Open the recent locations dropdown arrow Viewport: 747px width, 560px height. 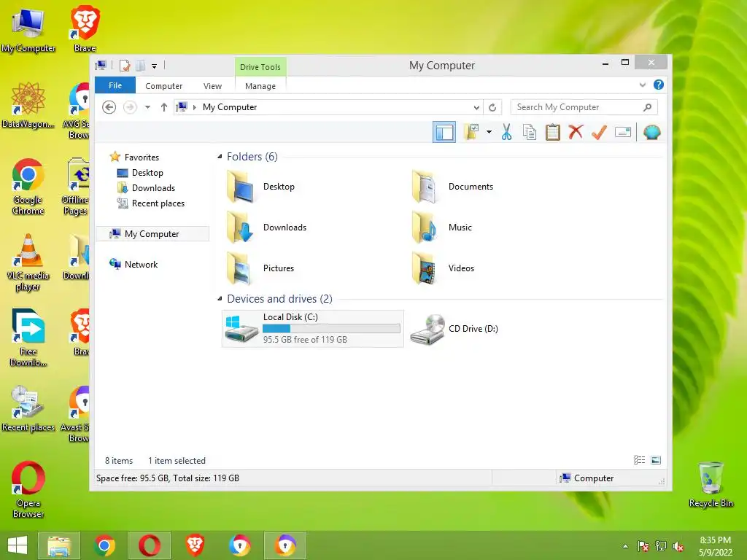click(x=147, y=107)
